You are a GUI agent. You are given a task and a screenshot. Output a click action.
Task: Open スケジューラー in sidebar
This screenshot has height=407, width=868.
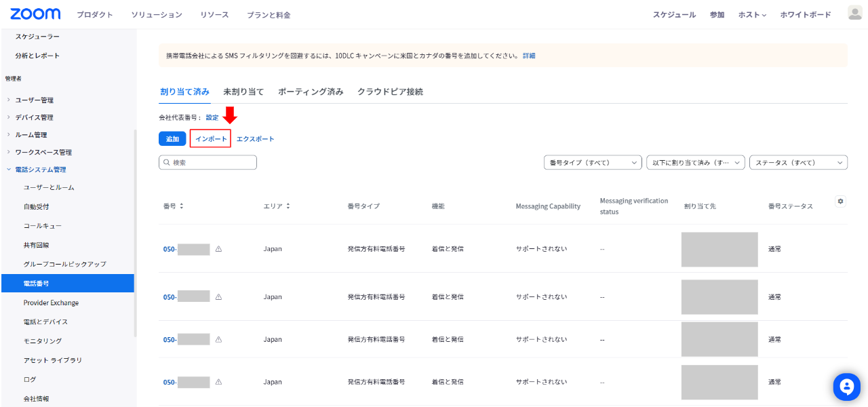click(x=37, y=36)
